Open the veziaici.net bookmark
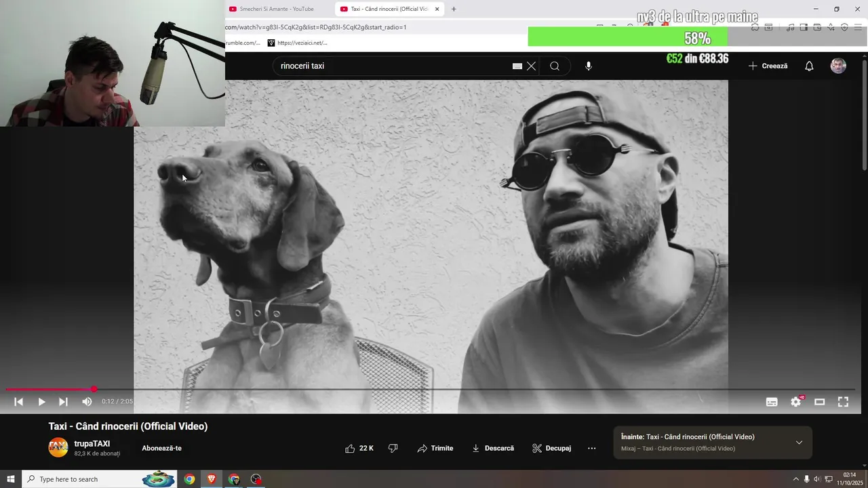Screen dimensions: 868x488 coord(298,43)
